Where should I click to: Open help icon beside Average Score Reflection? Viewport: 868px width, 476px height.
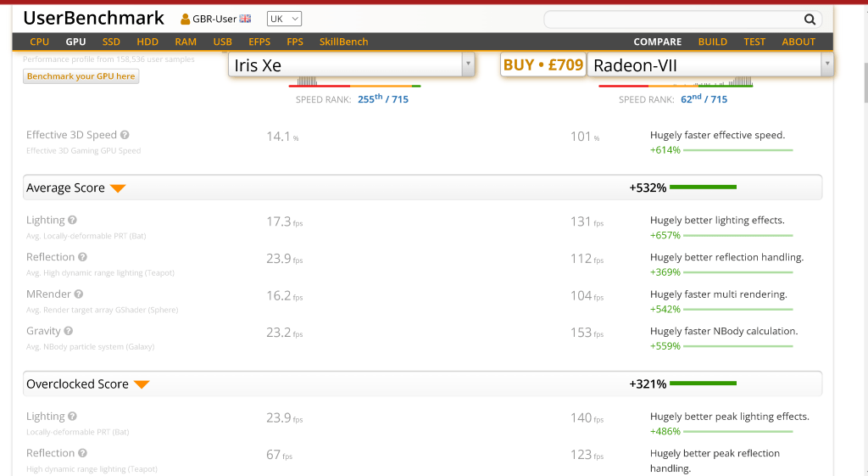pyautogui.click(x=82, y=257)
